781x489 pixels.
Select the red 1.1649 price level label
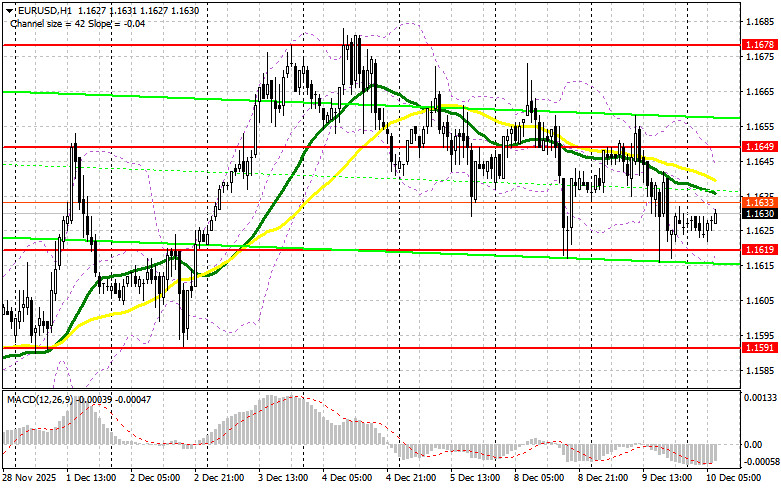coord(760,146)
